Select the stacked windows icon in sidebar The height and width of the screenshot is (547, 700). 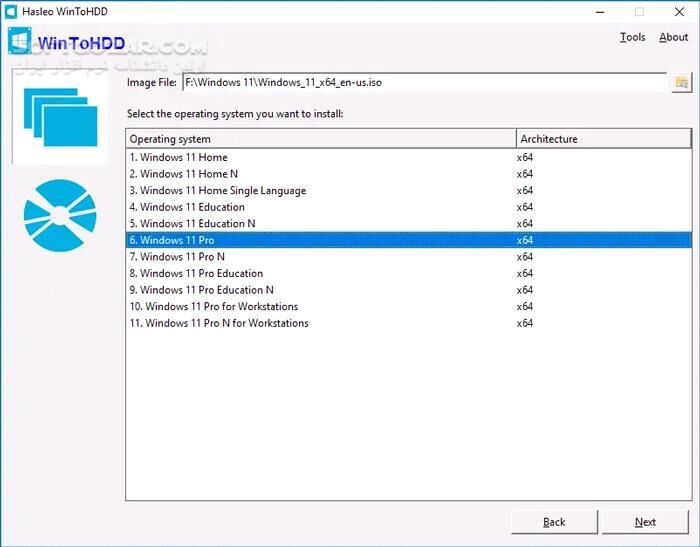point(60,117)
